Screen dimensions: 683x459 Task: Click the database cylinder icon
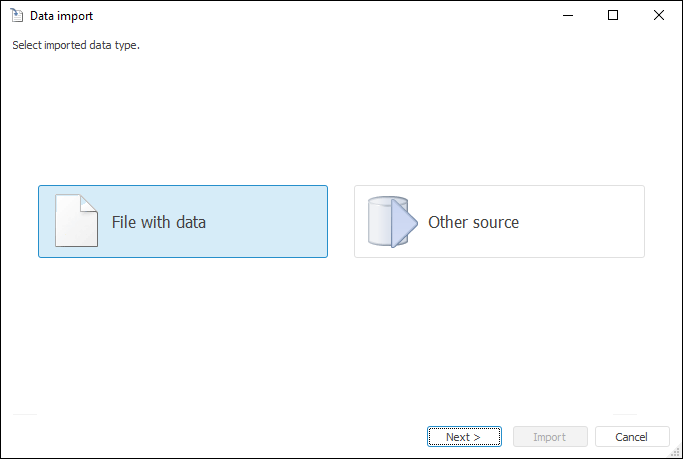378,221
